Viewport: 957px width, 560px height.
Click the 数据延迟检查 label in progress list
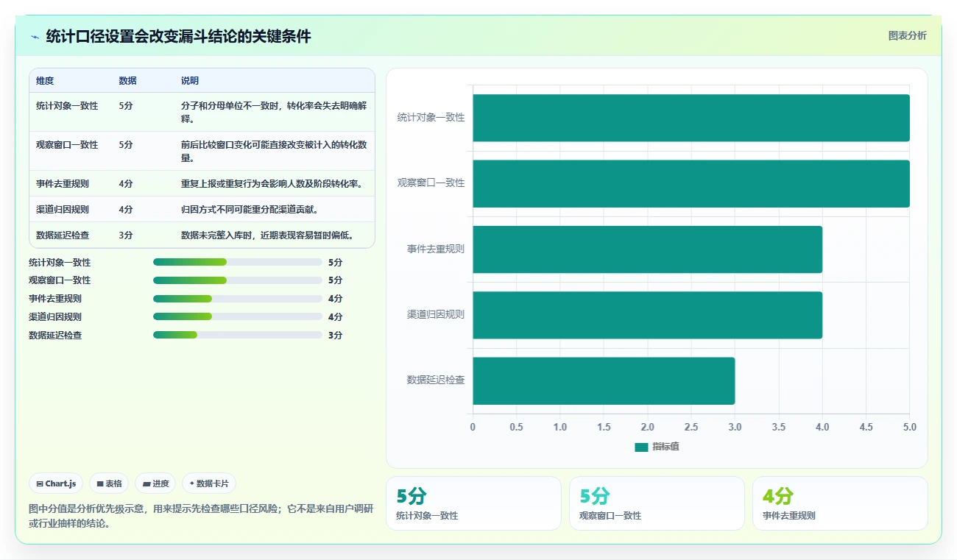tap(55, 336)
